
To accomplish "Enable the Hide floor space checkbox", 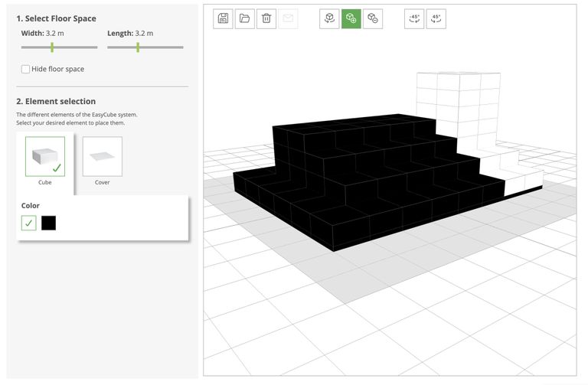I will click(26, 70).
